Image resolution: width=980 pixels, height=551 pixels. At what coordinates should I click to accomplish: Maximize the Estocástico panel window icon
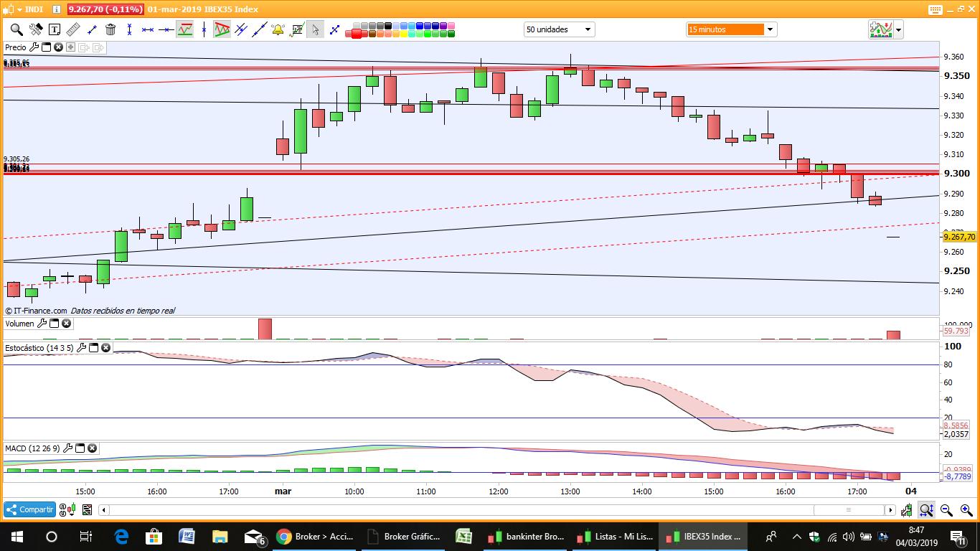click(93, 347)
